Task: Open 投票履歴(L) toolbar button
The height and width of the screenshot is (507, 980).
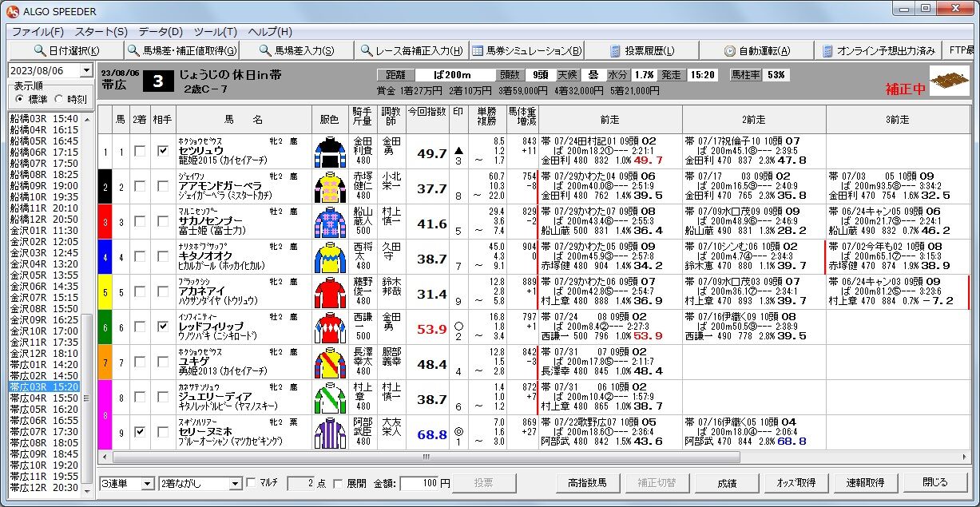Action: [643, 50]
